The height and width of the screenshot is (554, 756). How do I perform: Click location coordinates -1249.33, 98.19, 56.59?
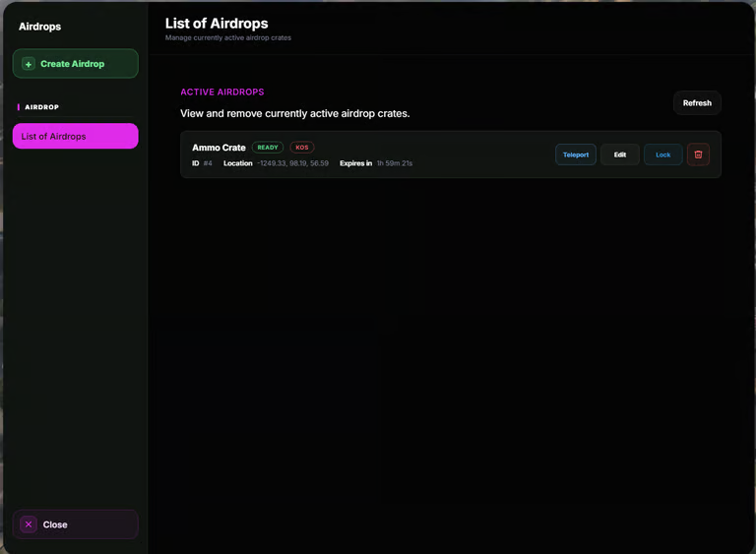point(292,163)
